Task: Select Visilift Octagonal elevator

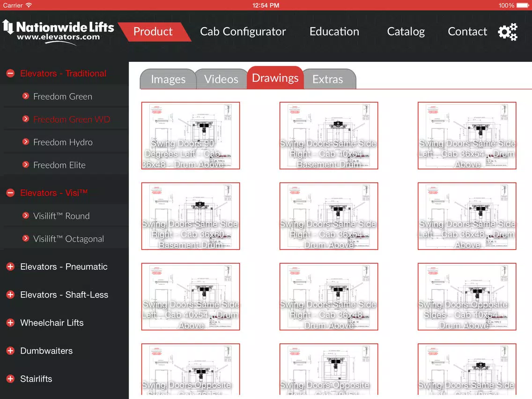Action: [x=68, y=238]
